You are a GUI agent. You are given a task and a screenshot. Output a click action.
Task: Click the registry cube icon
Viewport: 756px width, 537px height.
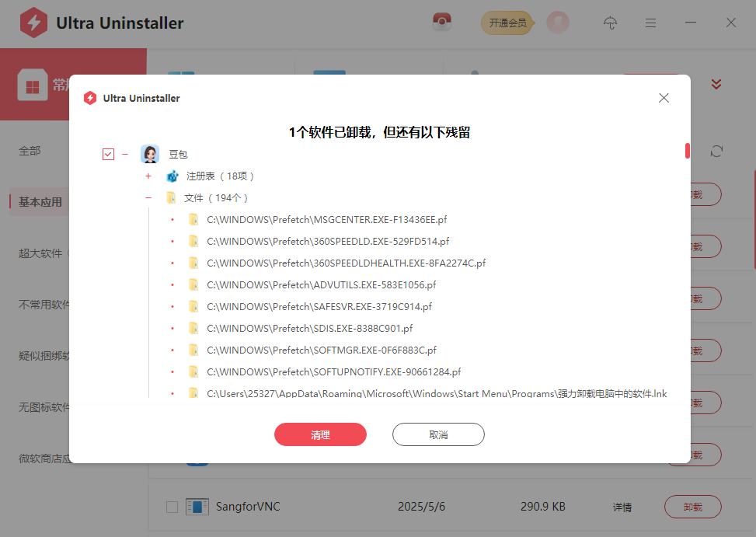click(x=172, y=176)
